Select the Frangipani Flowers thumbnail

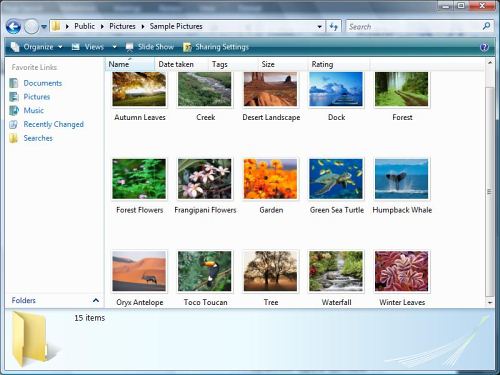click(205, 179)
